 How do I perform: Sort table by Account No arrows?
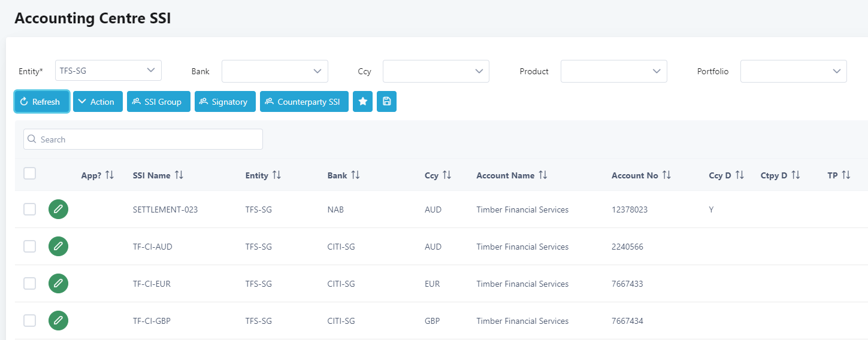pos(667,175)
